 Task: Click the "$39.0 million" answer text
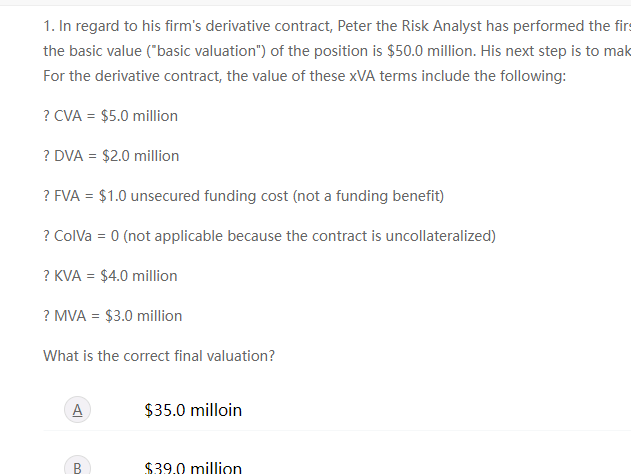pos(193,468)
